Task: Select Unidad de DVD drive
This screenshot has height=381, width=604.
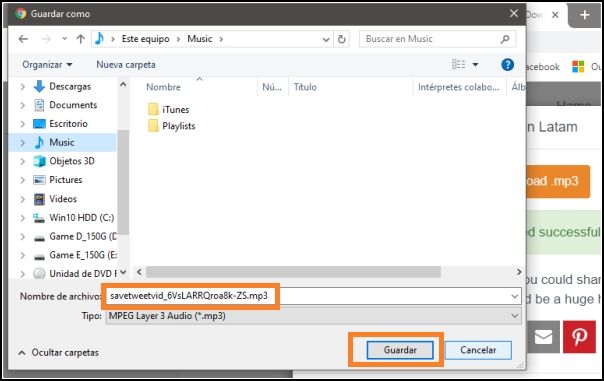Action: [x=83, y=274]
